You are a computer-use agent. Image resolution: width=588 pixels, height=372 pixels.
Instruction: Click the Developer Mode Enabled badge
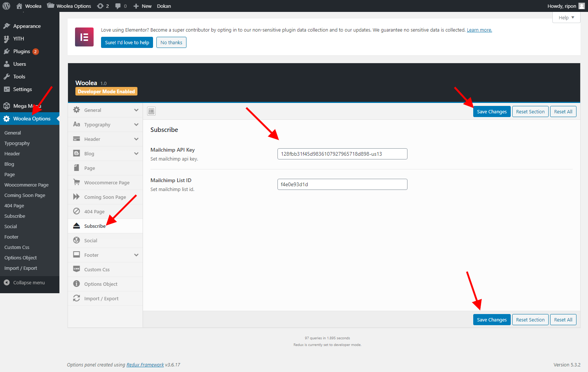[x=106, y=91]
